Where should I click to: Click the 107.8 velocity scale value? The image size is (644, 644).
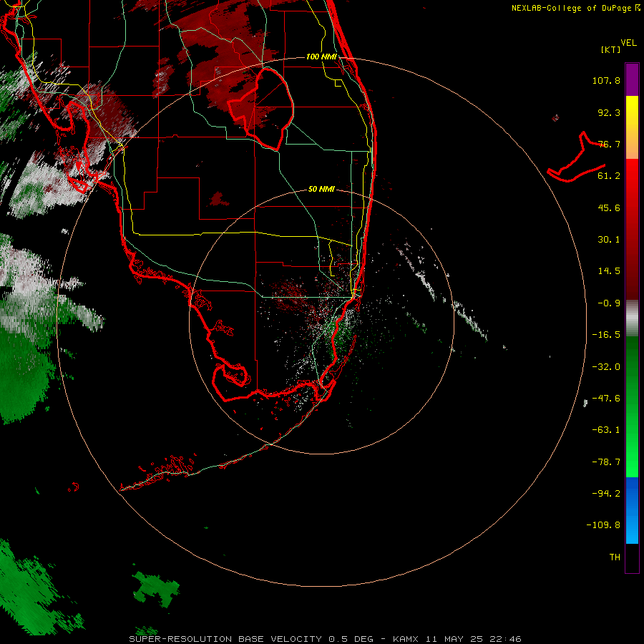pyautogui.click(x=606, y=80)
